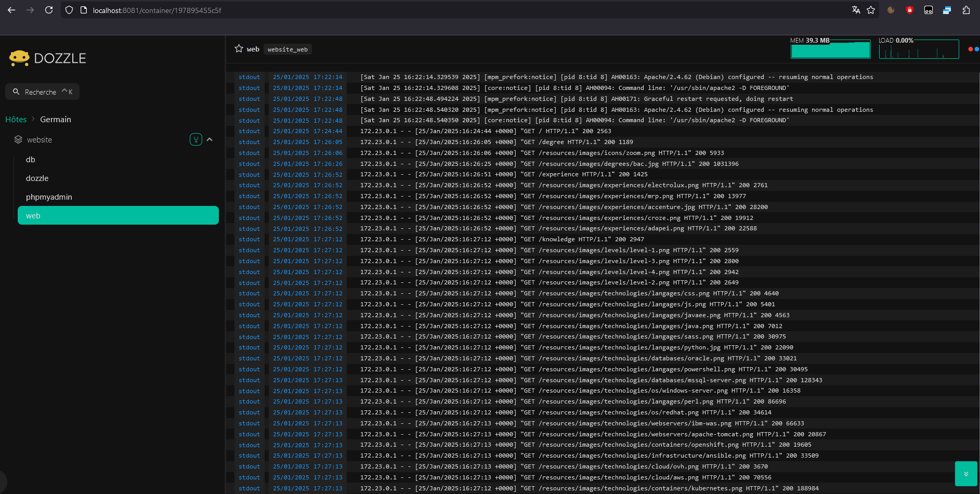Select log line for ansible.png

point(603,456)
